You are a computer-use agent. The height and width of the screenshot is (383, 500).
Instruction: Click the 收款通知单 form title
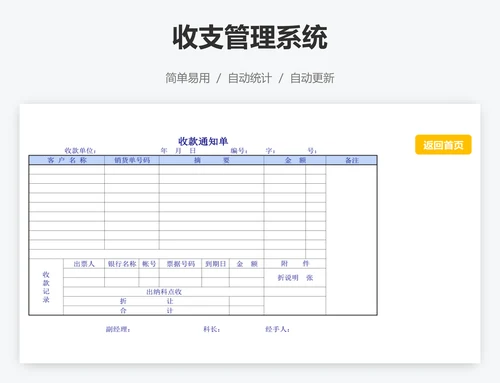tap(203, 141)
